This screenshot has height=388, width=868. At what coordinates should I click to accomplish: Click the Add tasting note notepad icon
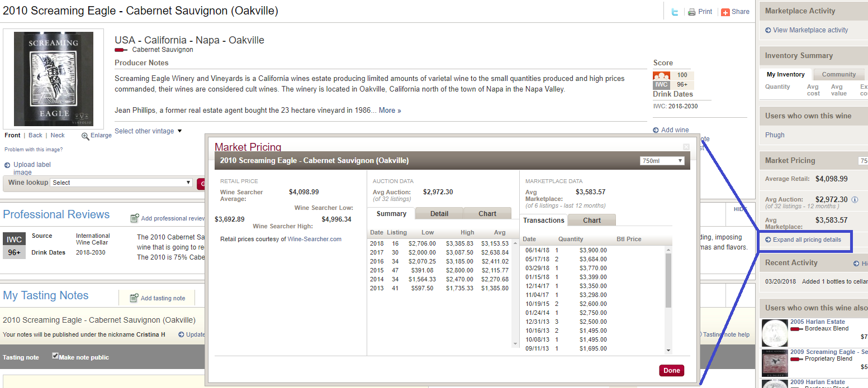(134, 298)
